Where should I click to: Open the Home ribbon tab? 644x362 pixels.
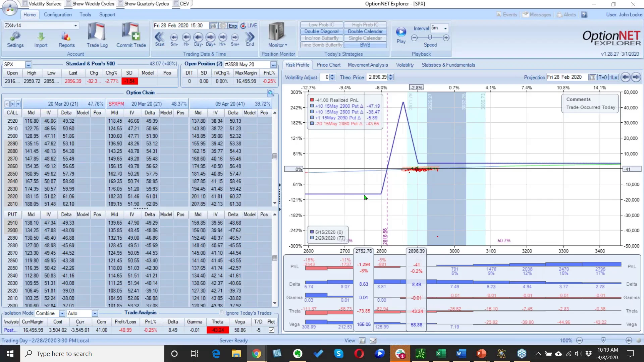point(29,15)
